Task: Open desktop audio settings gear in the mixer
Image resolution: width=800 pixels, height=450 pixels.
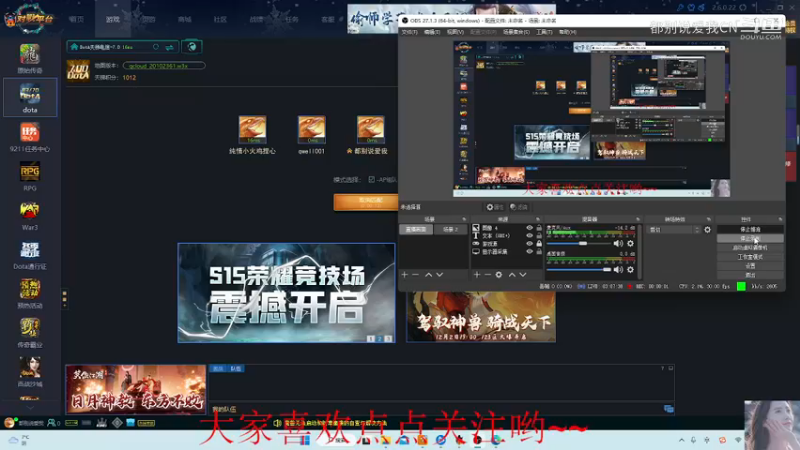Action: (x=631, y=269)
